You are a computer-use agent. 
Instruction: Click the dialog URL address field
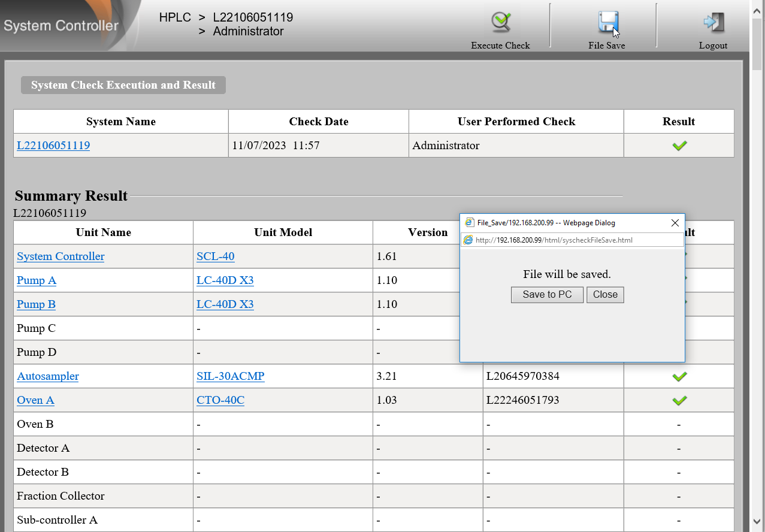(572, 240)
